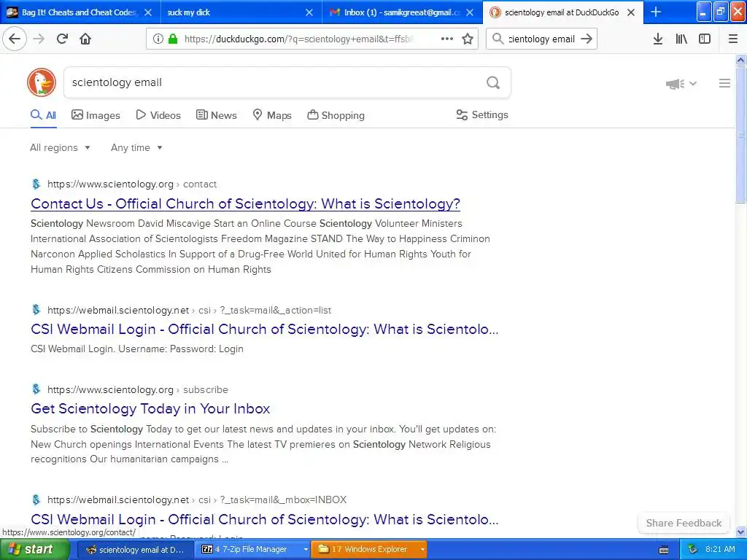Open CSI Webmail Login link with mbox=INBOX

tap(264, 519)
